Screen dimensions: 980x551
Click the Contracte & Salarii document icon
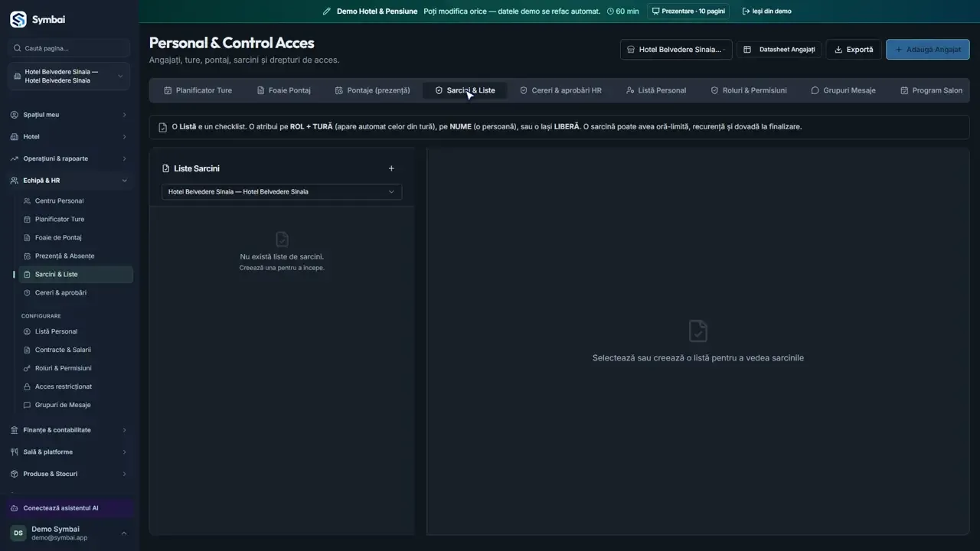[x=28, y=350]
